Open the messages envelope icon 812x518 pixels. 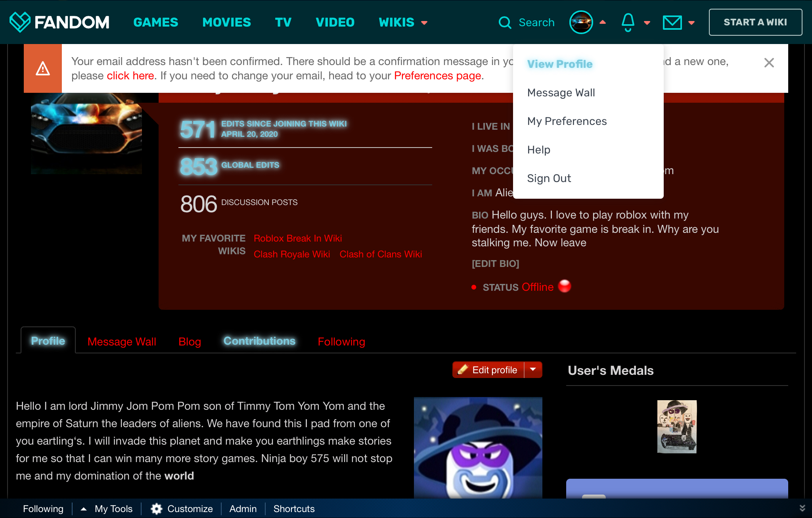pos(672,23)
